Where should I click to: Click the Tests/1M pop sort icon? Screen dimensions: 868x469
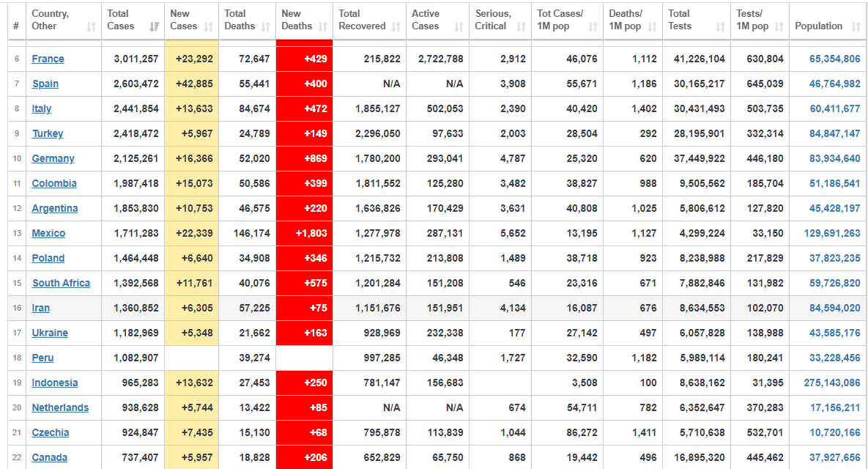click(779, 26)
